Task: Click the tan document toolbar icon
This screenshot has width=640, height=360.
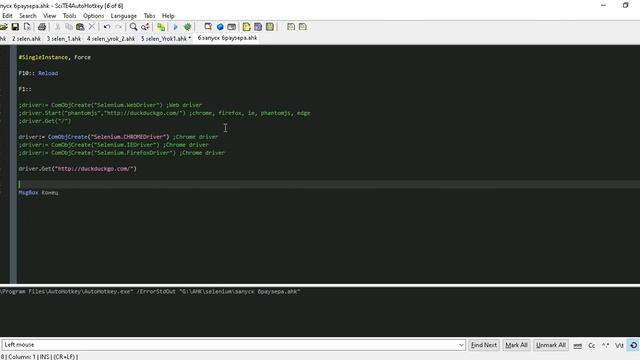Action: (270, 27)
